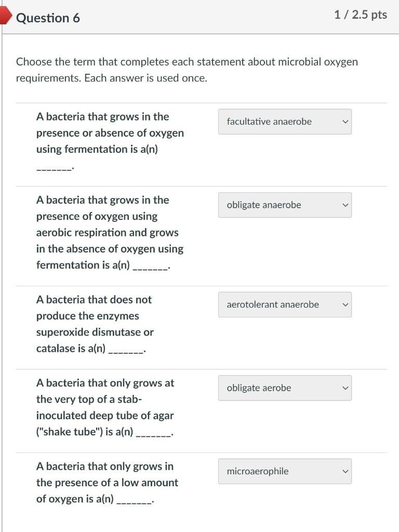The width and height of the screenshot is (399, 532).
Task: Click the Question 6 heading
Action: coord(48,18)
